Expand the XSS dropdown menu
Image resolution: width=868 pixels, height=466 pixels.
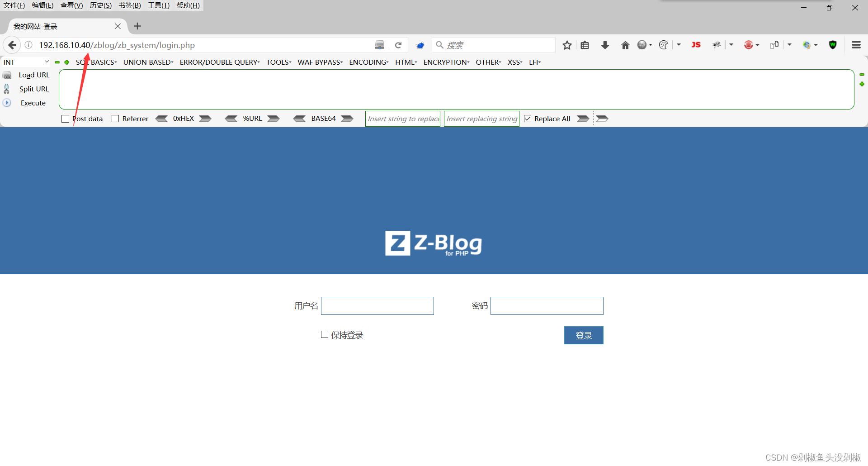pyautogui.click(x=515, y=62)
